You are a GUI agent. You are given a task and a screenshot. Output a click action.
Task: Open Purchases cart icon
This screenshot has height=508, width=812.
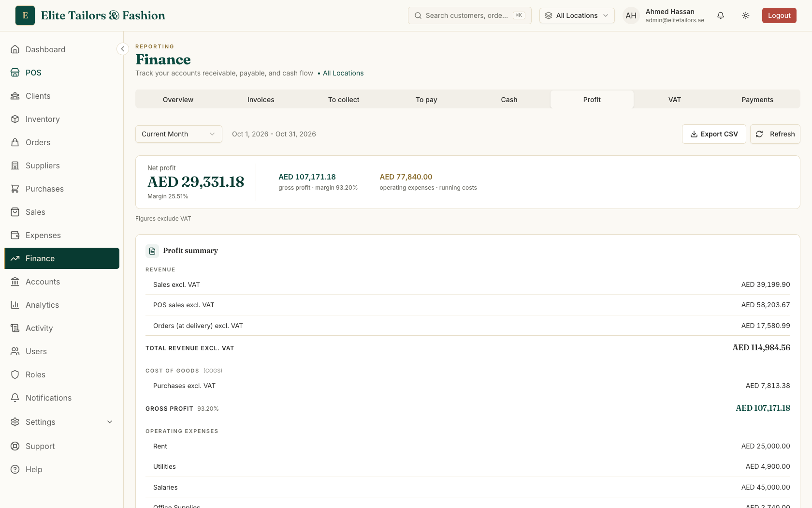click(15, 189)
